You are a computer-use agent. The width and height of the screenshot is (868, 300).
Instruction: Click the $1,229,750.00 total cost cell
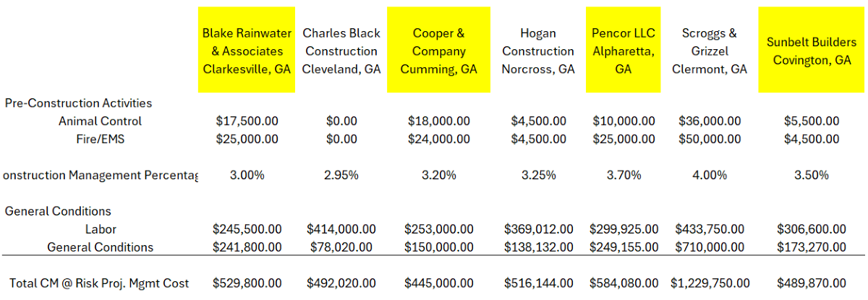point(709,283)
